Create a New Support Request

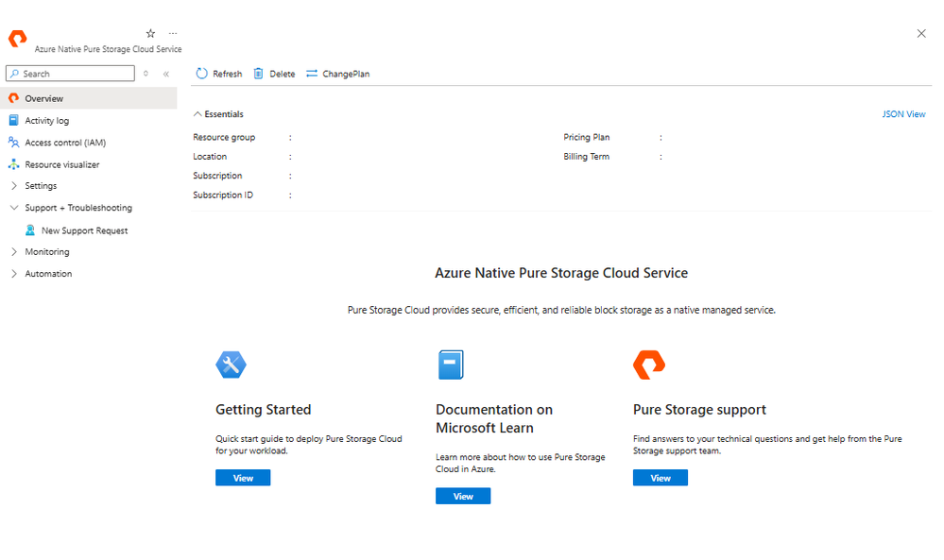pos(84,229)
